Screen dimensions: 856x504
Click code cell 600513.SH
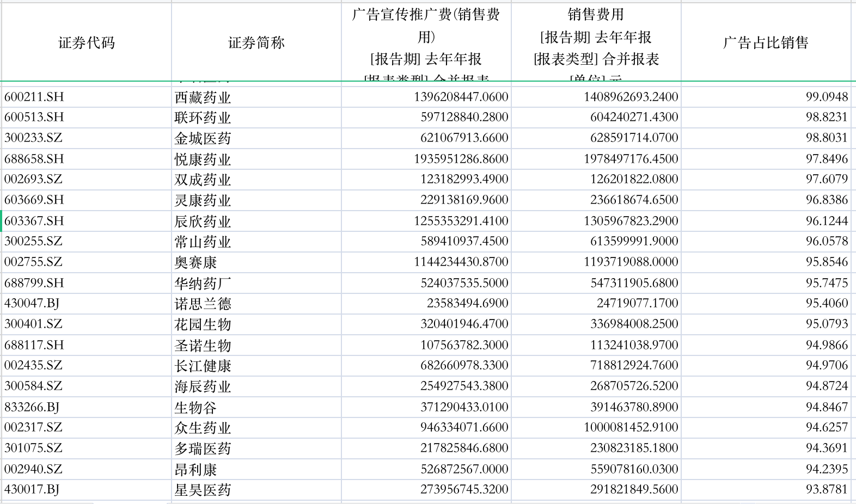[x=87, y=117]
